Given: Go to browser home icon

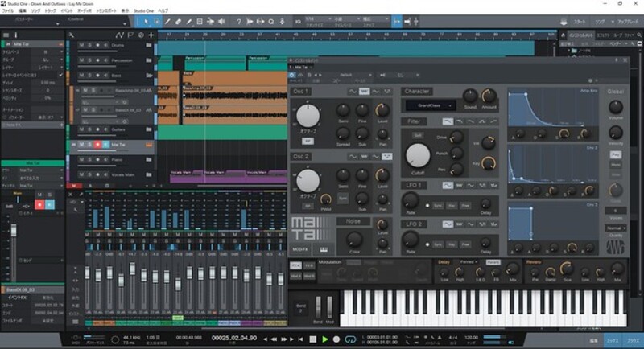Looking at the screenshot, I should pos(563,35).
